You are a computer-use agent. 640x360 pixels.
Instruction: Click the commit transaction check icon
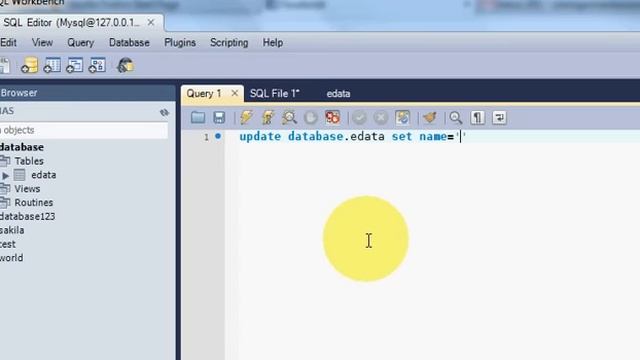pos(359,118)
